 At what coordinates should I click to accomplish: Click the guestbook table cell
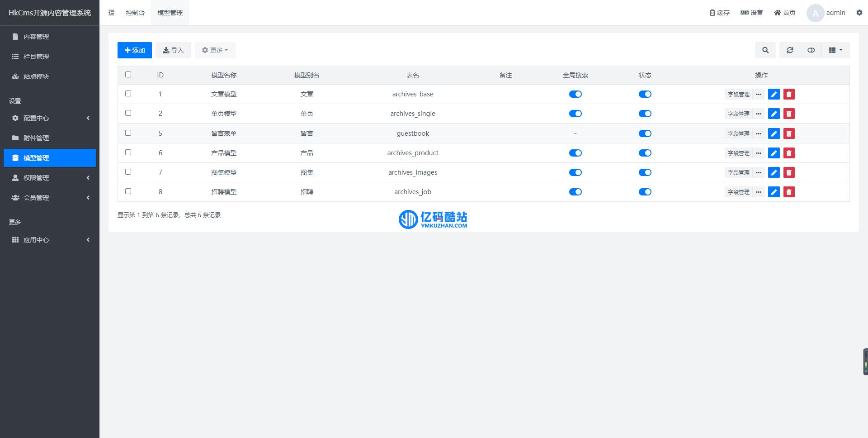point(413,133)
